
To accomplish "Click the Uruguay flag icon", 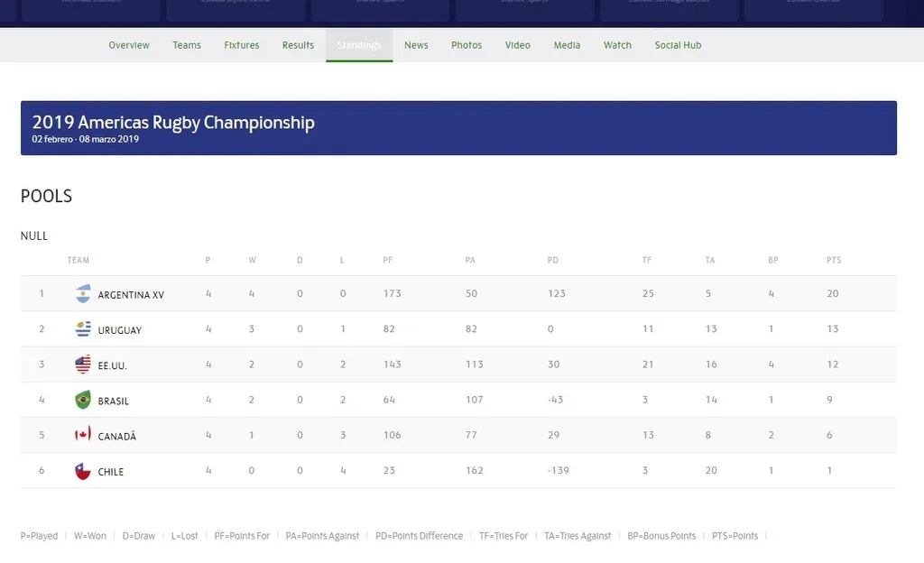I will 83,329.
